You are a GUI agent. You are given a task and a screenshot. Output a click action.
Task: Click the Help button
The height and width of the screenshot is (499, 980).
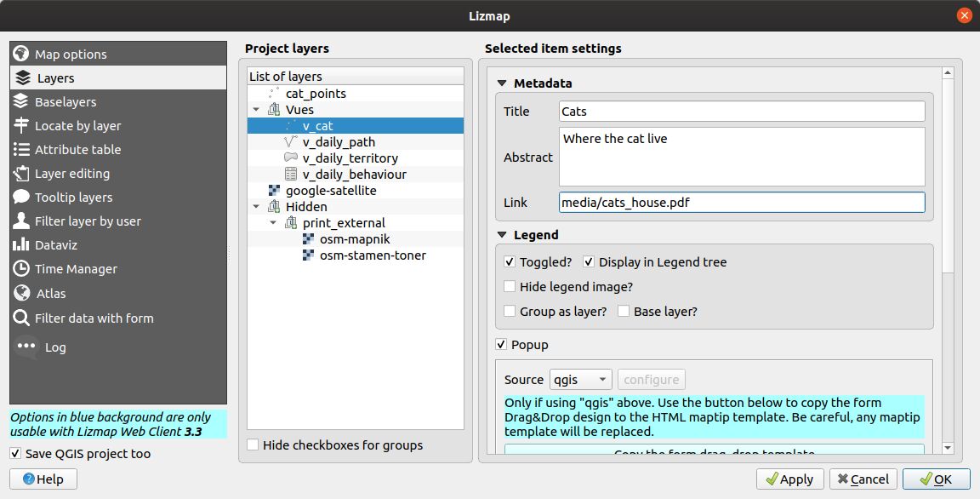(x=43, y=479)
